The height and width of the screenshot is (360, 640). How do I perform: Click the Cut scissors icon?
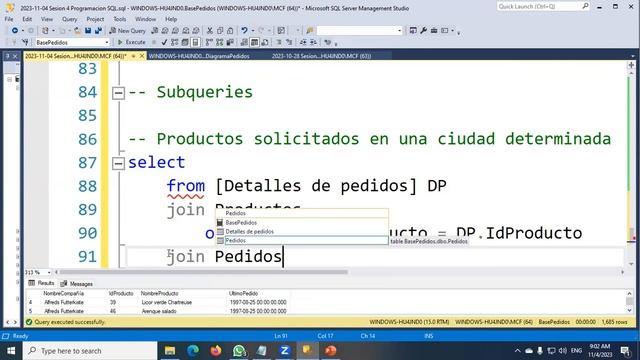pyautogui.click(x=209, y=31)
